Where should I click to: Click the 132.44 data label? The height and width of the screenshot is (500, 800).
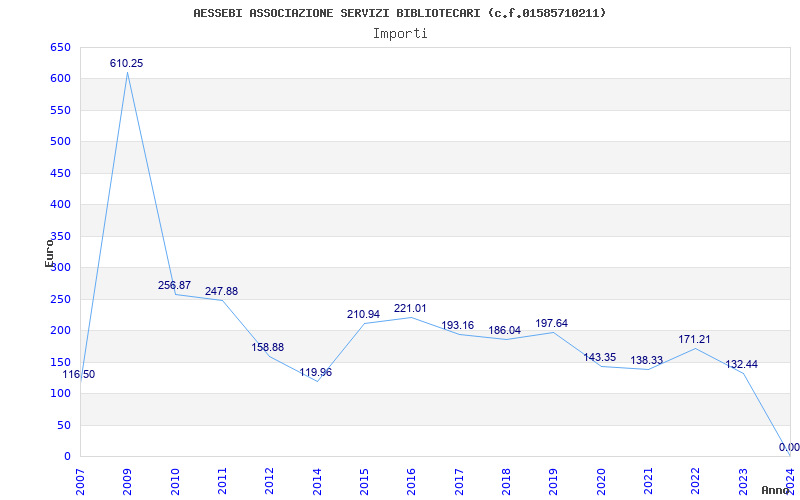click(741, 364)
